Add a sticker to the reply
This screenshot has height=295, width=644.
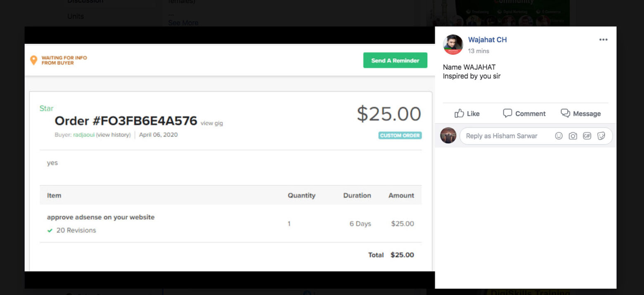click(601, 136)
